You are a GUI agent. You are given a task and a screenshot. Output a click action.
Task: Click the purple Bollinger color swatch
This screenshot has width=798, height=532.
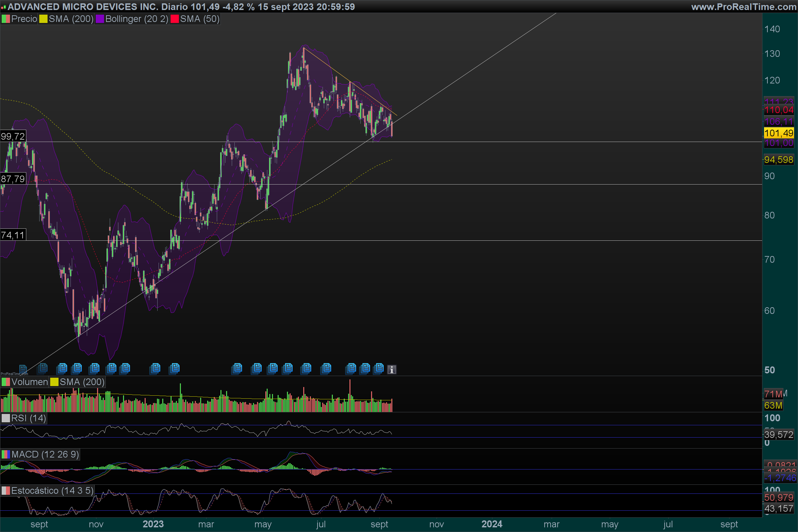100,19
